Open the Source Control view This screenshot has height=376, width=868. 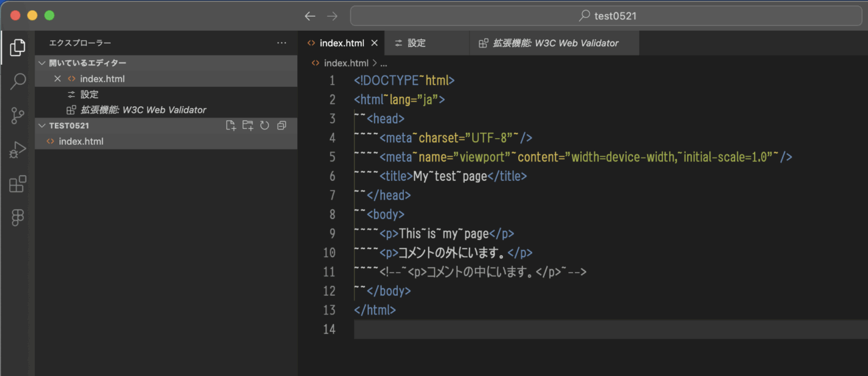click(x=17, y=116)
